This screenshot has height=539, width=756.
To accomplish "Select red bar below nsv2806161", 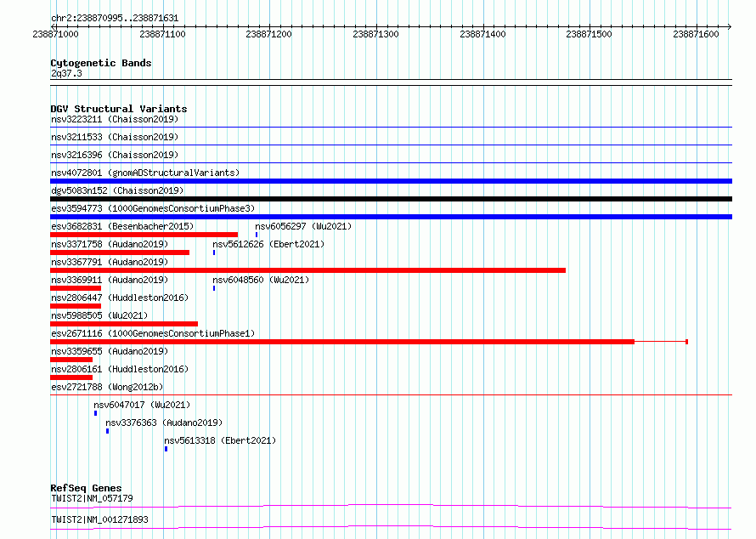I will (x=71, y=377).
